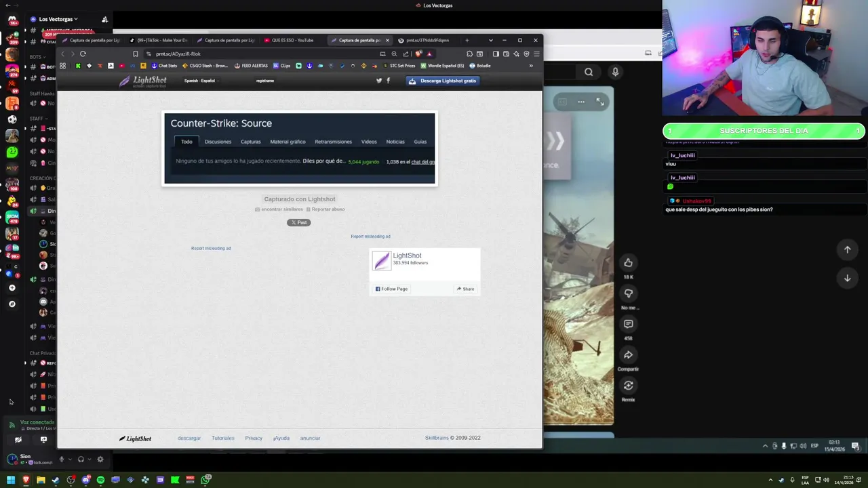Image resolution: width=868 pixels, height=488 pixels.
Task: Open the tab search dropdown chevron
Action: coord(490,40)
